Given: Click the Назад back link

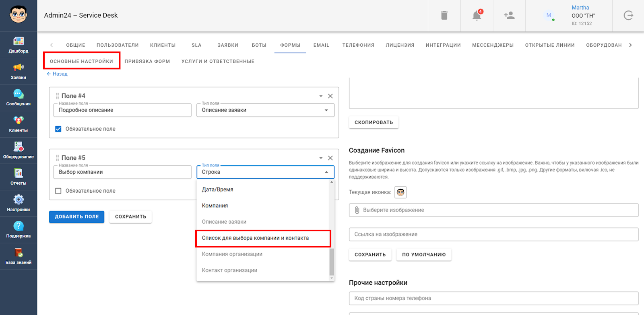Looking at the screenshot, I should pyautogui.click(x=57, y=74).
